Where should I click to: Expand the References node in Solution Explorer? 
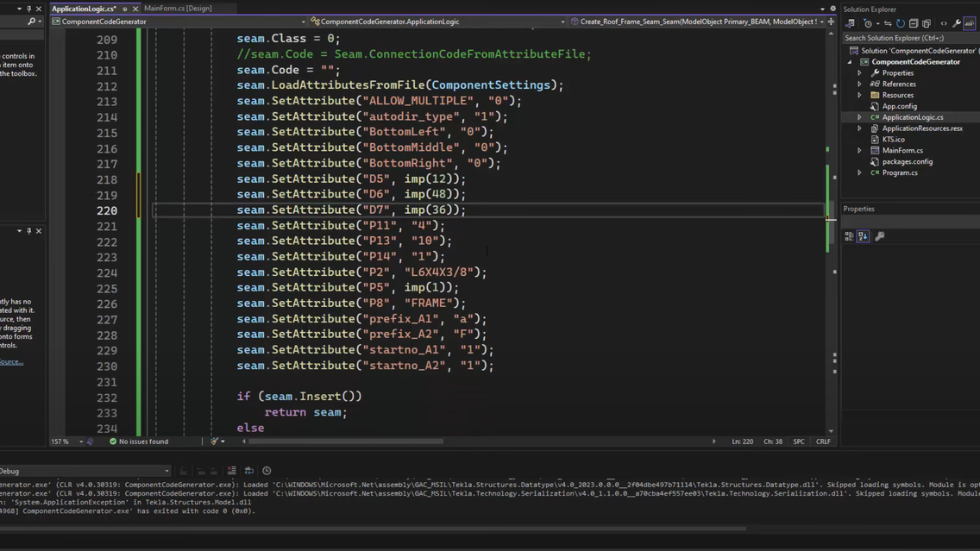click(x=859, y=85)
